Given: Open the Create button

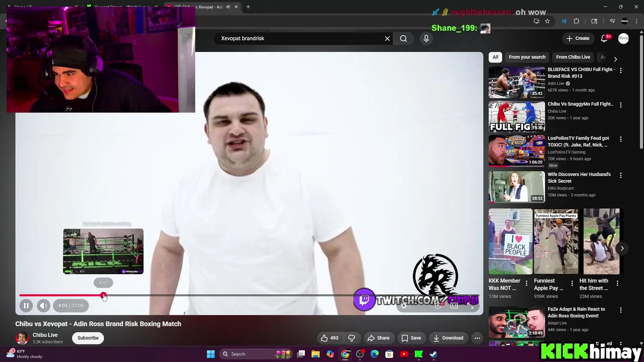Looking at the screenshot, I should click(x=578, y=38).
